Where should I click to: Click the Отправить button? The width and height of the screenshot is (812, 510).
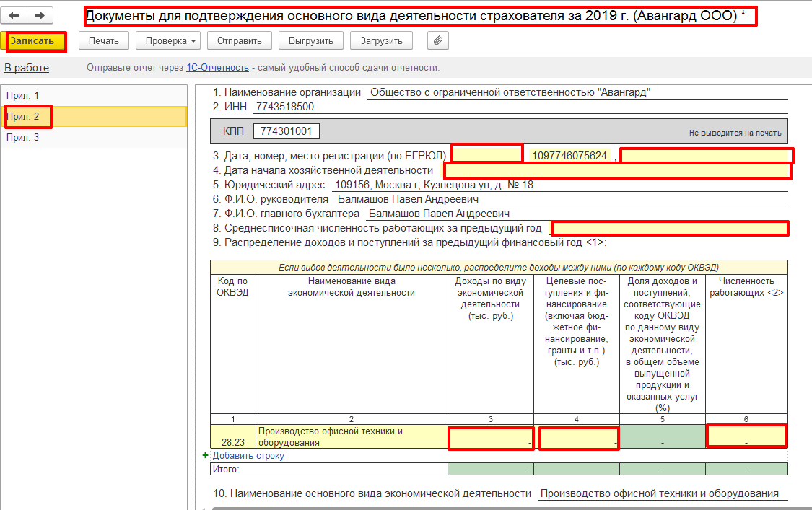coord(239,41)
